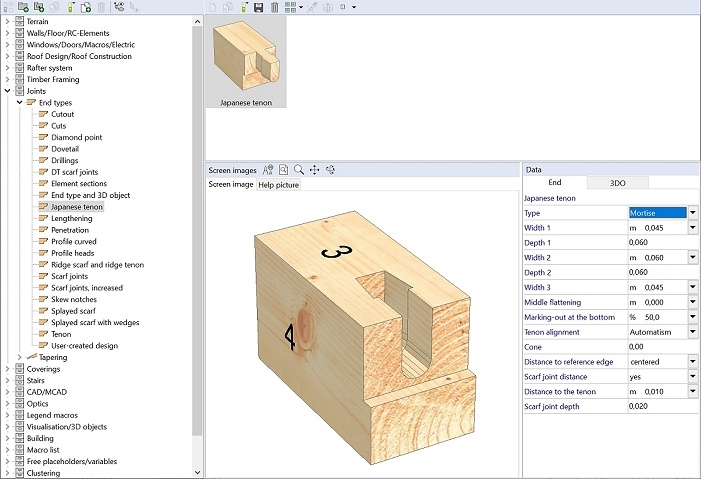Select Dovetail in the End types tree
701x479 pixels.
click(65, 149)
